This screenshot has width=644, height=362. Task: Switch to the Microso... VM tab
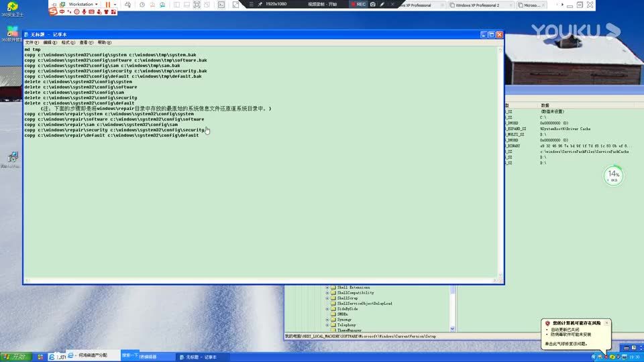click(532, 5)
